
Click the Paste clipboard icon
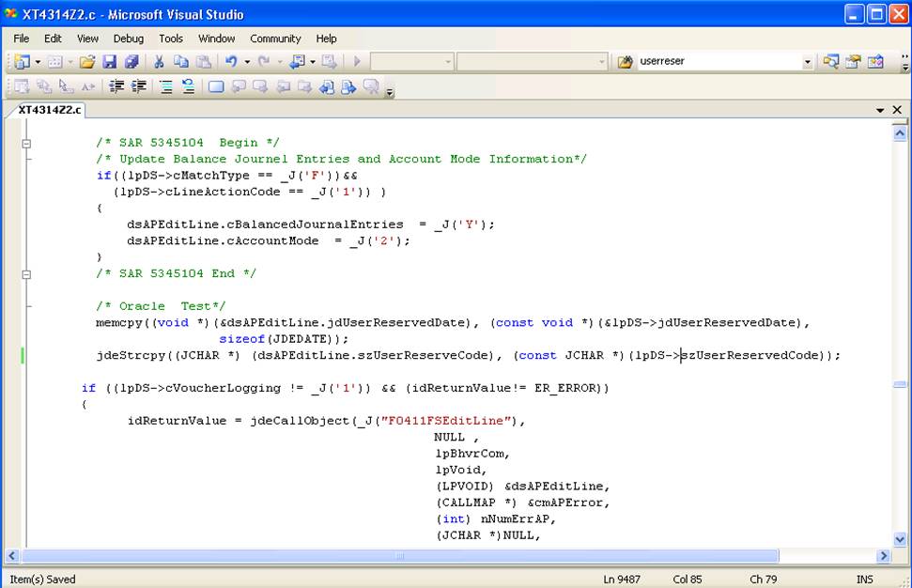click(x=203, y=61)
